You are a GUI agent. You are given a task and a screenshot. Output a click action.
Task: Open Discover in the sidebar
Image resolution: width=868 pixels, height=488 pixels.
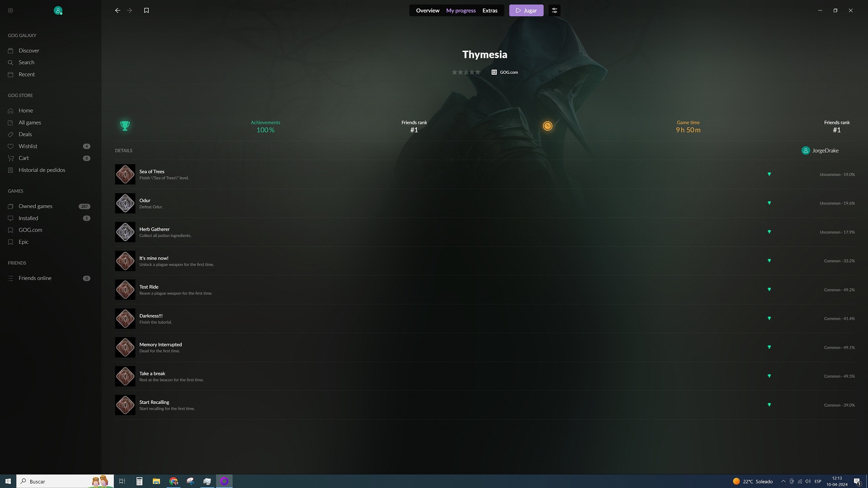29,51
